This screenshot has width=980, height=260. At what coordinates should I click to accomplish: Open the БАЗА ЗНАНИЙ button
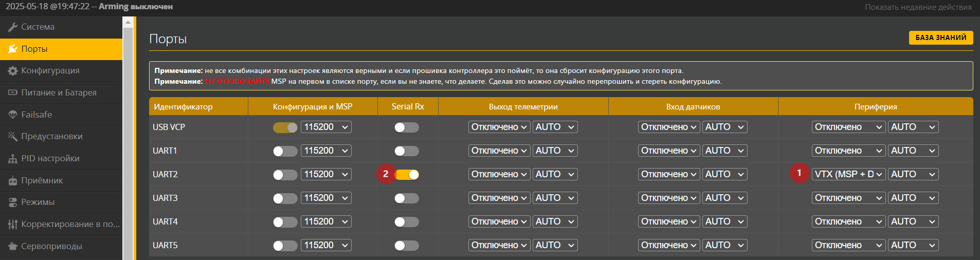pos(941,38)
